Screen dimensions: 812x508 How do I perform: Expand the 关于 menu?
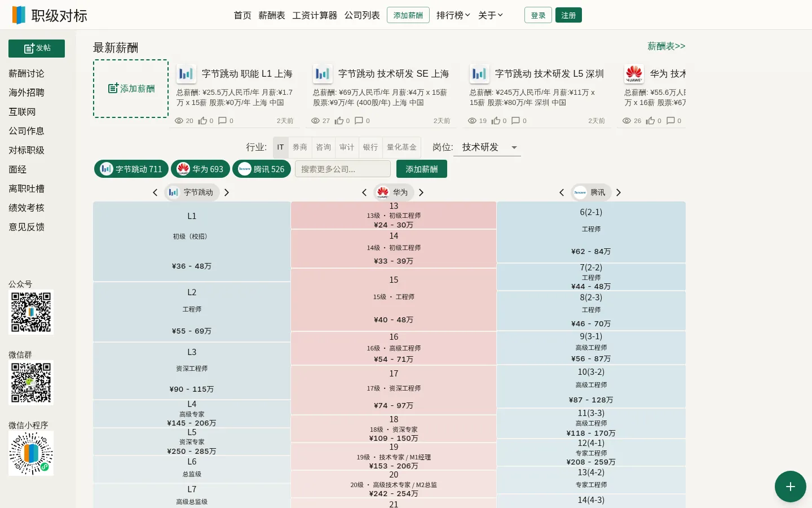[x=491, y=15]
